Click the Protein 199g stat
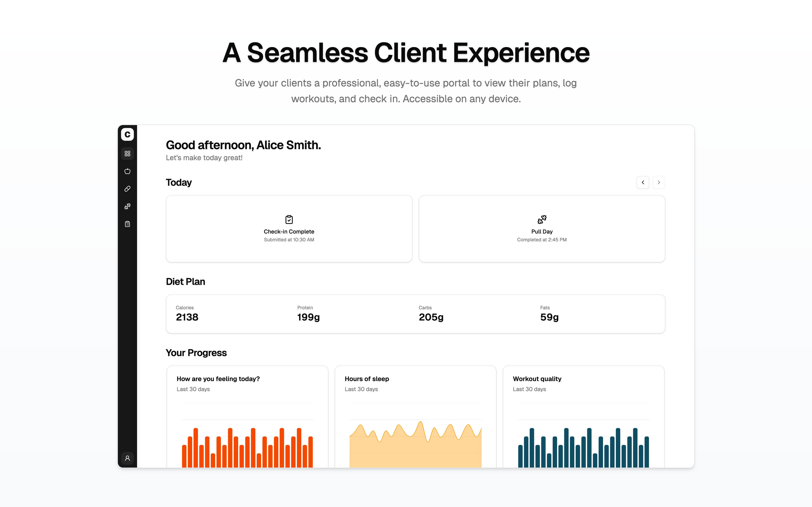812x507 pixels. pyautogui.click(x=308, y=317)
